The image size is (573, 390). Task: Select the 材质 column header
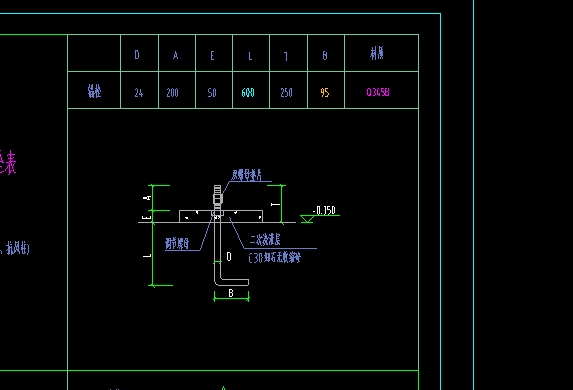[x=377, y=53]
